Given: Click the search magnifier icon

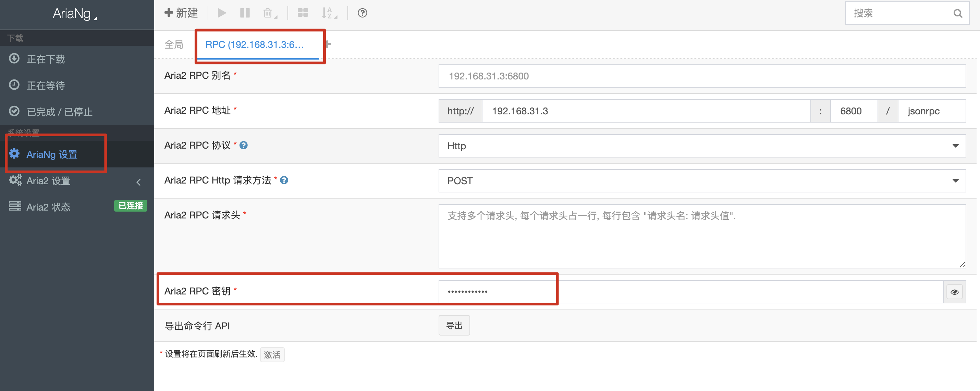Looking at the screenshot, I should [957, 14].
